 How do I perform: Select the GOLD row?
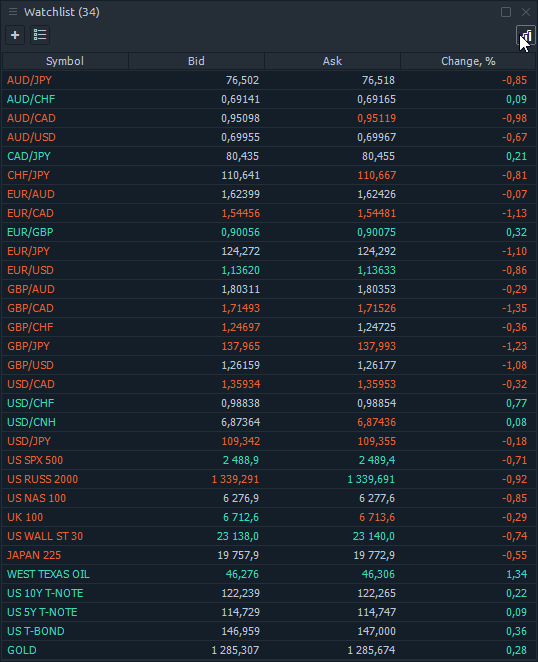[x=269, y=650]
